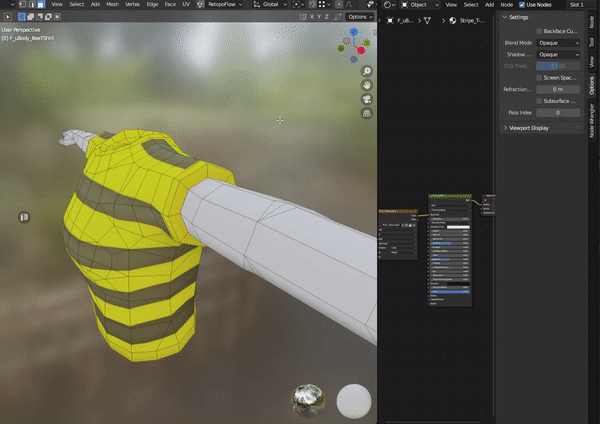Click the Clip Threshold slider

(558, 66)
